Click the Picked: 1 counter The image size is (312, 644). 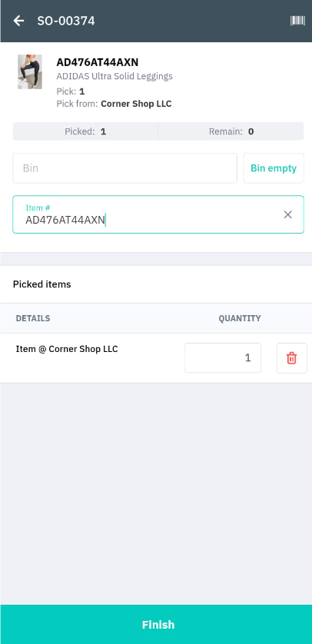point(85,131)
